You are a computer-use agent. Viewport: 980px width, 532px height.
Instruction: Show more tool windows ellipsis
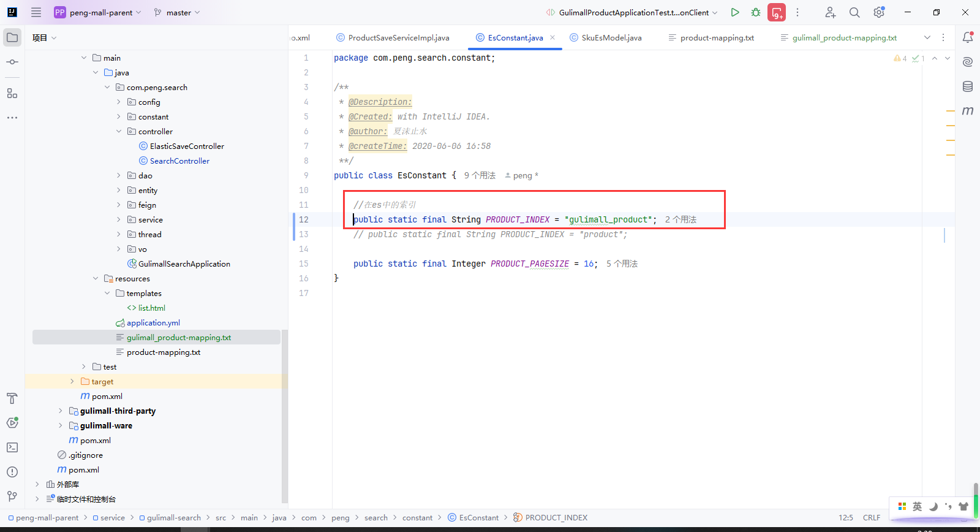[x=12, y=117]
